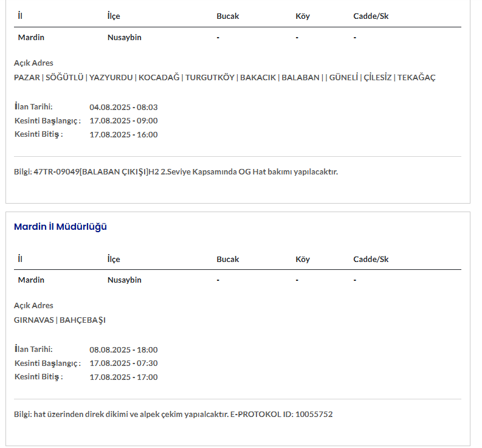Click the Mardin İl Müdürlüğü heading

[x=60, y=227]
